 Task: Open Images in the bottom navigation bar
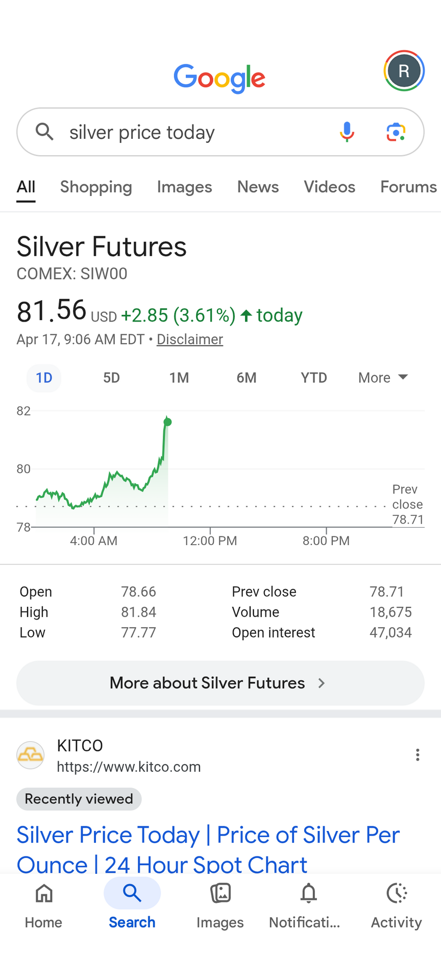click(x=220, y=906)
